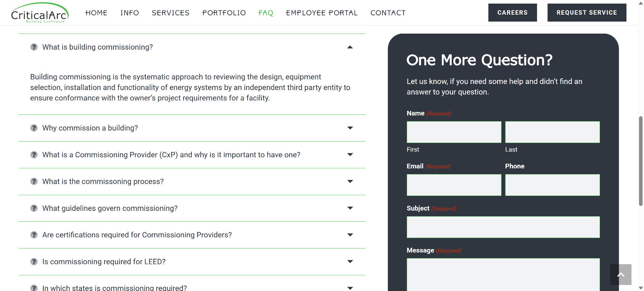Viewport: 644px width, 291px height.
Task: Expand the Commissioning Provider (CxP) question arrow
Action: (x=350, y=155)
